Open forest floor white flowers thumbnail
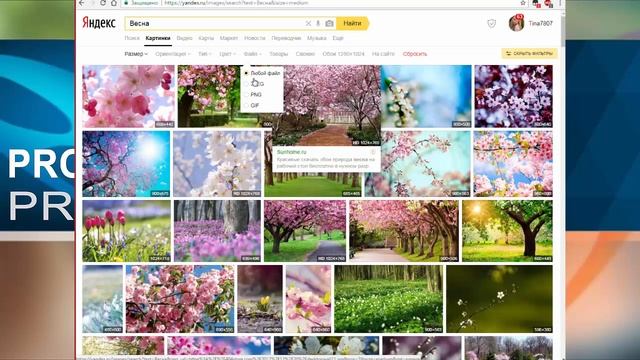The image size is (640, 360). pos(389,299)
